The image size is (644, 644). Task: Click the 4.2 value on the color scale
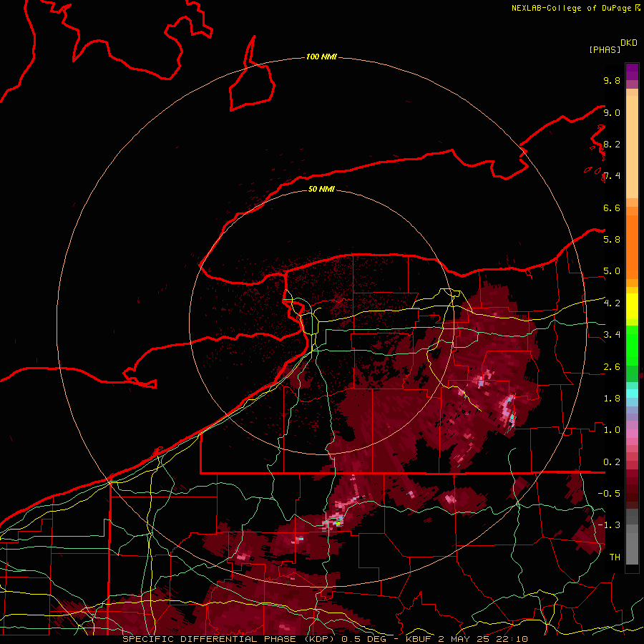[612, 303]
